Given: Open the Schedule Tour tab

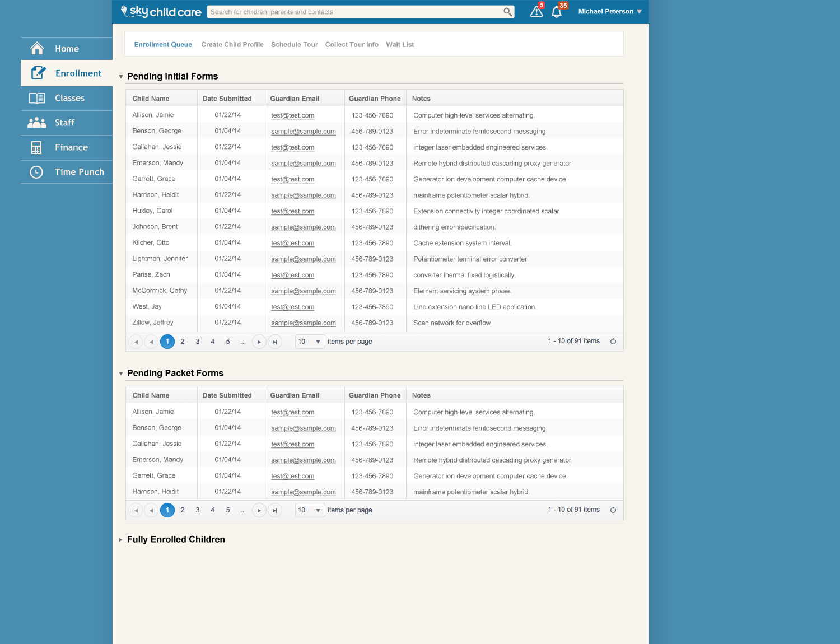Looking at the screenshot, I should (x=295, y=45).
